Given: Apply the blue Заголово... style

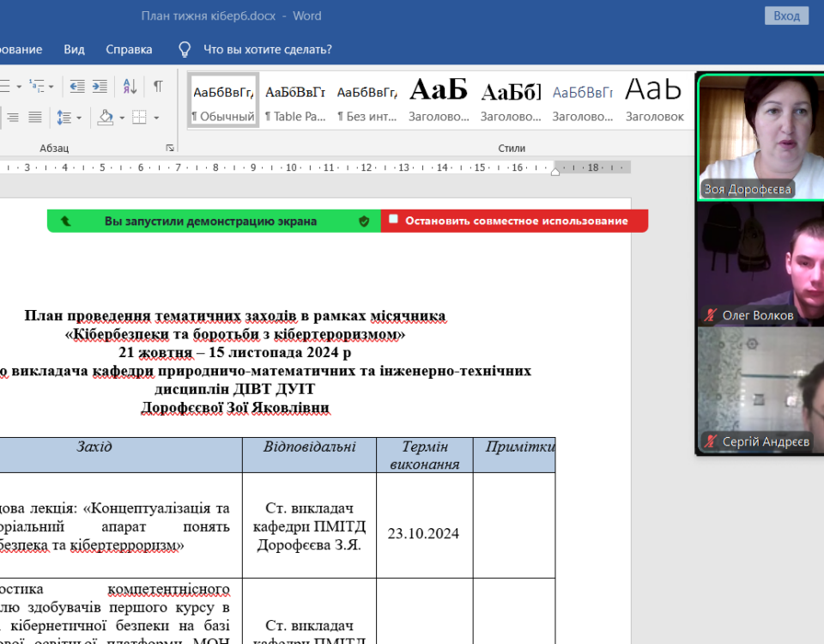Looking at the screenshot, I should click(x=582, y=101).
